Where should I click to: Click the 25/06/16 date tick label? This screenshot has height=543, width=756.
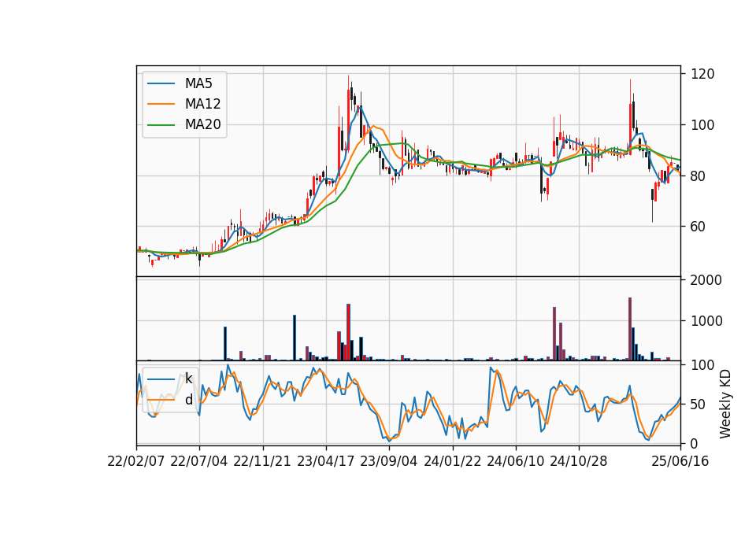click(x=680, y=461)
